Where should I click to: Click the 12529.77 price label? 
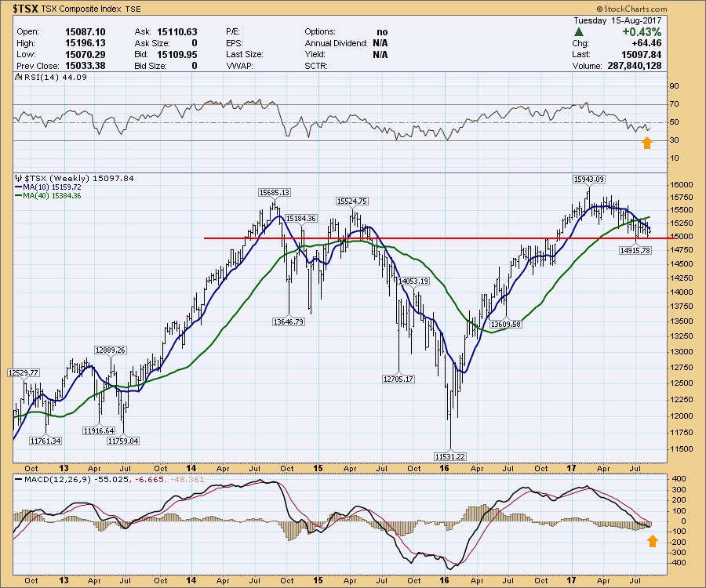click(x=24, y=372)
